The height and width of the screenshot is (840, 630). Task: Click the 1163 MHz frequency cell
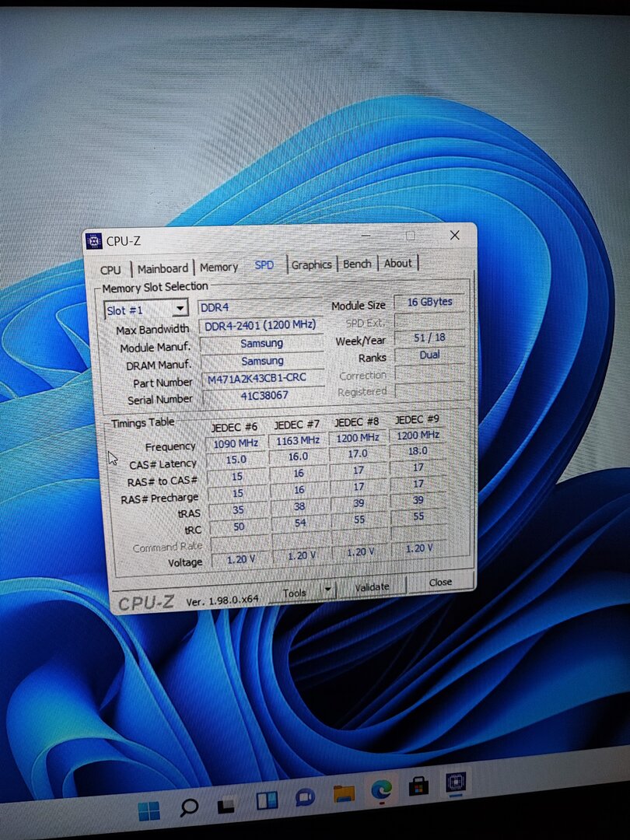(298, 440)
